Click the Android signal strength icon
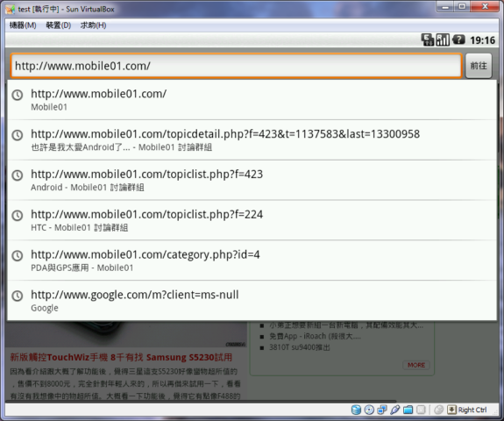Screen dimensions: 504x421 pyautogui.click(x=443, y=39)
